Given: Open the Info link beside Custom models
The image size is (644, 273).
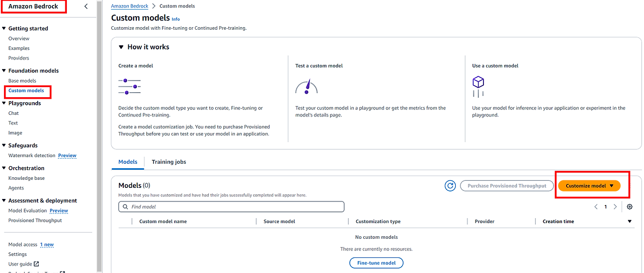Looking at the screenshot, I should 176,19.
